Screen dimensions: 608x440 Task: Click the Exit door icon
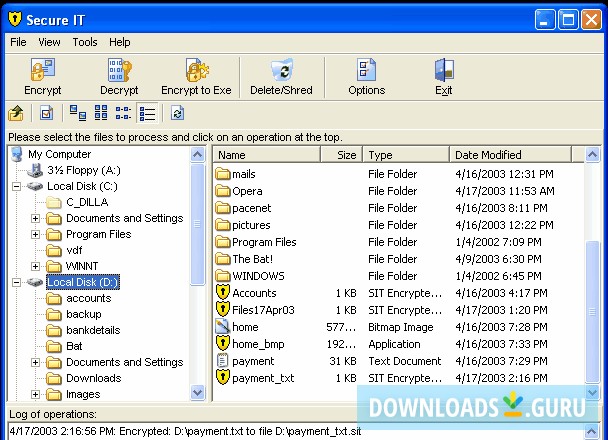coord(443,72)
